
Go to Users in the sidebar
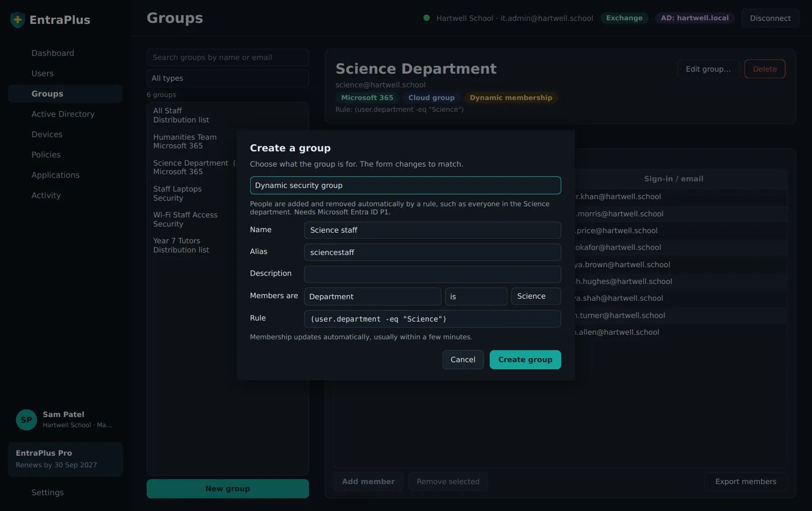click(x=65, y=74)
